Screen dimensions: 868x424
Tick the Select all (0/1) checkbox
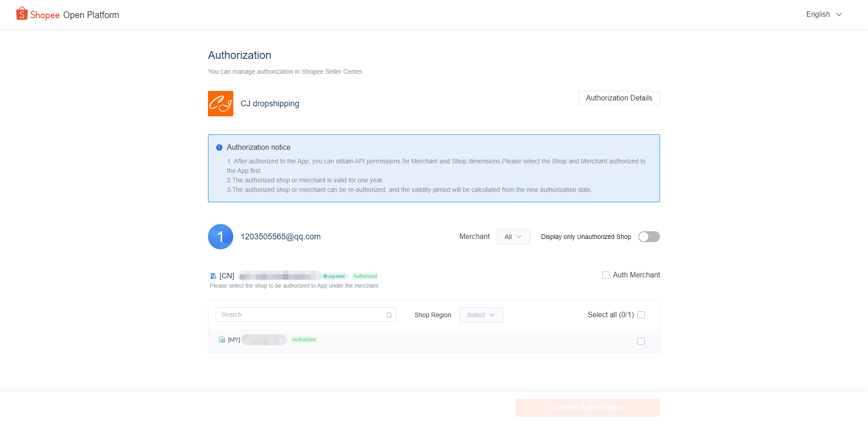coord(641,315)
